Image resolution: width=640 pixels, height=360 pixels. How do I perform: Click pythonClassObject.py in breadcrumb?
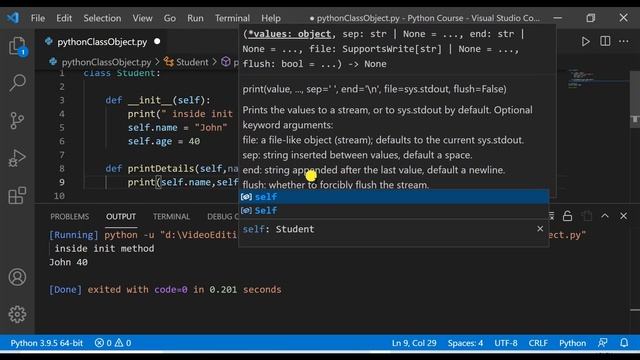pos(106,62)
